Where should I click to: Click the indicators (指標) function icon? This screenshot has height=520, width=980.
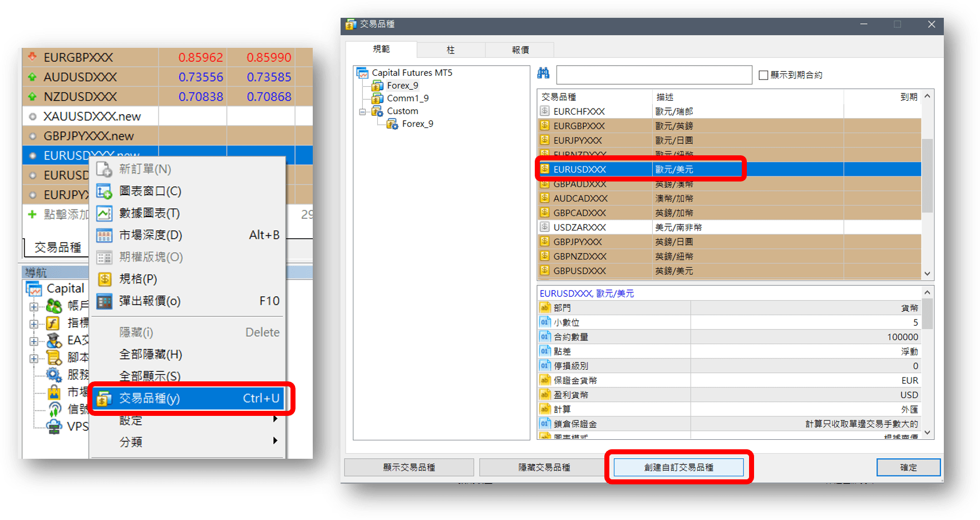(53, 323)
